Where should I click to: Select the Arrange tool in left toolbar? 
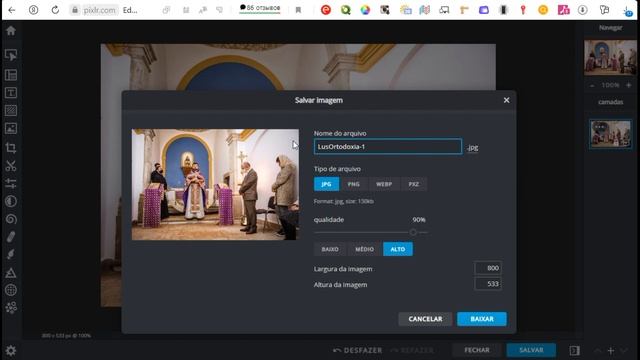[x=11, y=55]
